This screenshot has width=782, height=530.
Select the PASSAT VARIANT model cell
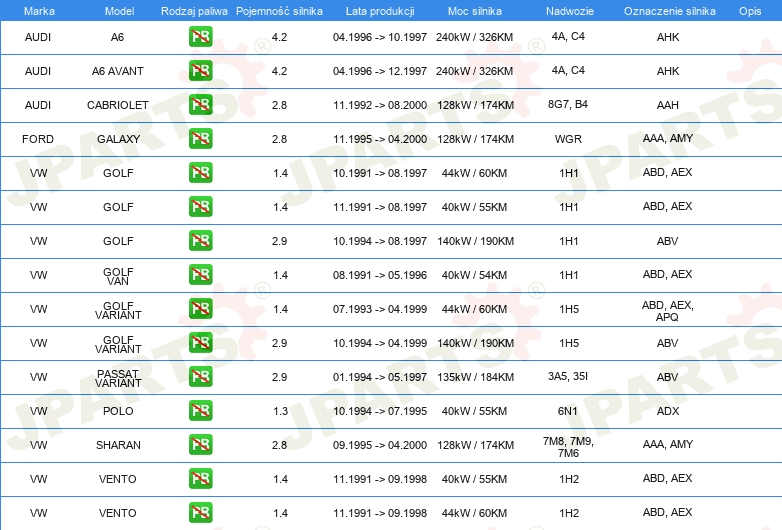pyautogui.click(x=118, y=378)
